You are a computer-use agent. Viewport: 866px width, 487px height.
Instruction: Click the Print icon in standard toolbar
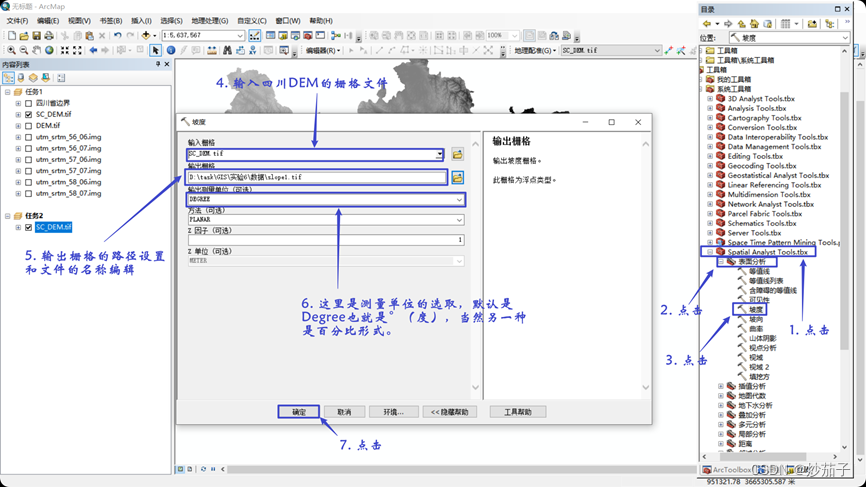[49, 35]
